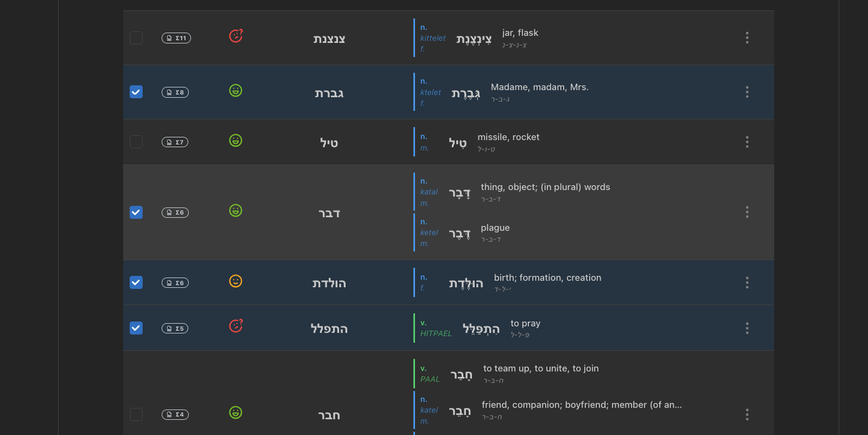Click the Σ11 count badge

coord(176,38)
